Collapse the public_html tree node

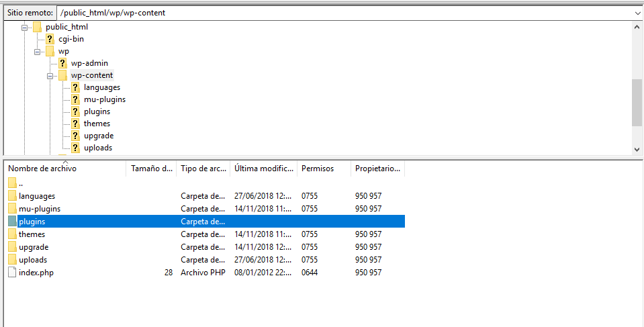pyautogui.click(x=25, y=28)
